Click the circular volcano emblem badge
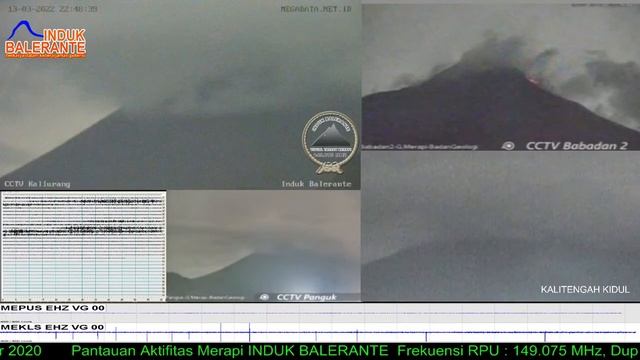Image resolution: width=640 pixels, height=360 pixels. pyautogui.click(x=330, y=142)
